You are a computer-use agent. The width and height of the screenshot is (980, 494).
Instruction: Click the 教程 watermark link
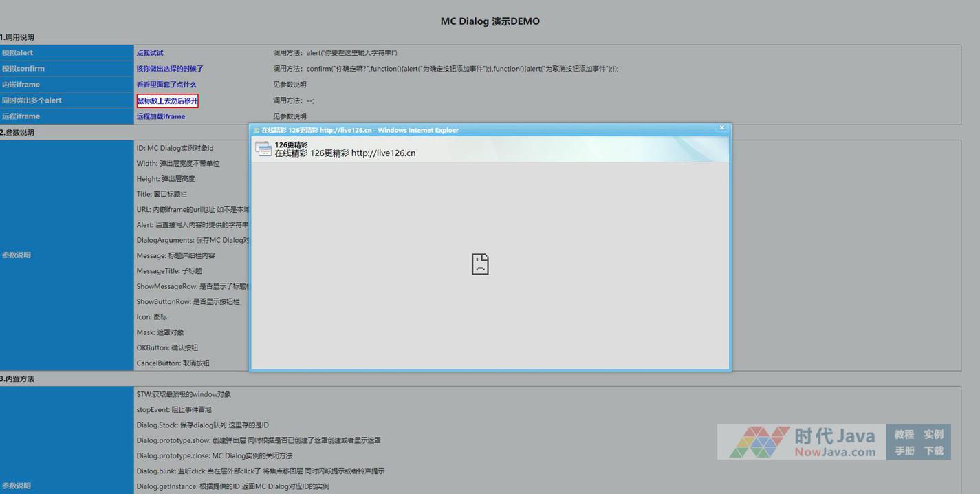[904, 435]
